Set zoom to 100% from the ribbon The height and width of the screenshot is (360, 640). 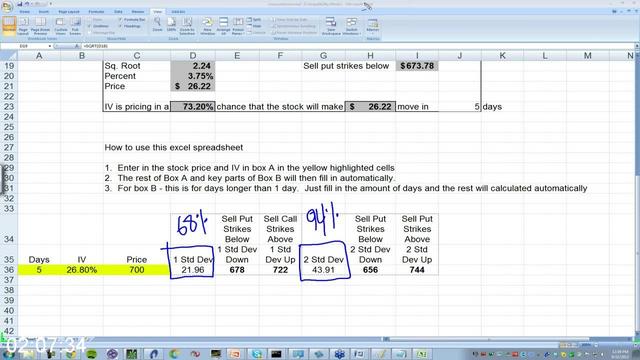(171, 25)
